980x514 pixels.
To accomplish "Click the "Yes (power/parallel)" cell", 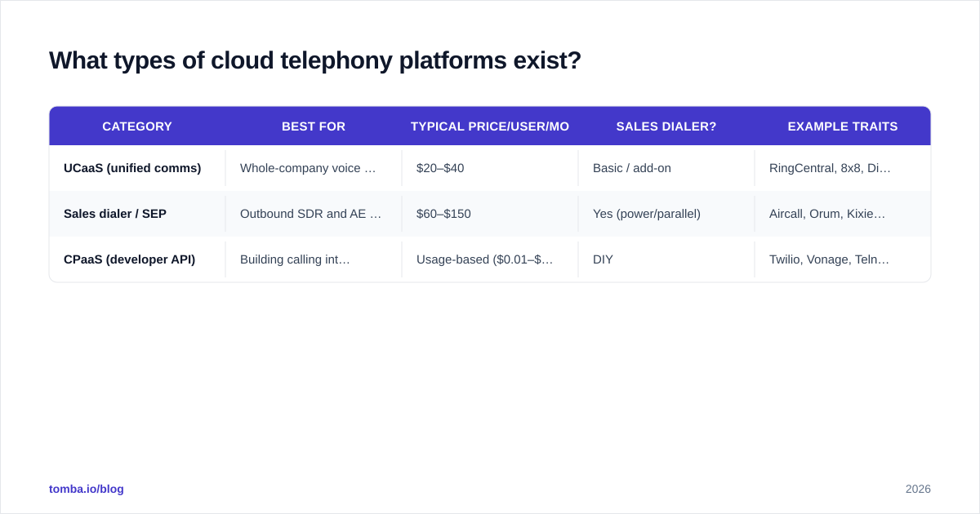I will [x=666, y=214].
